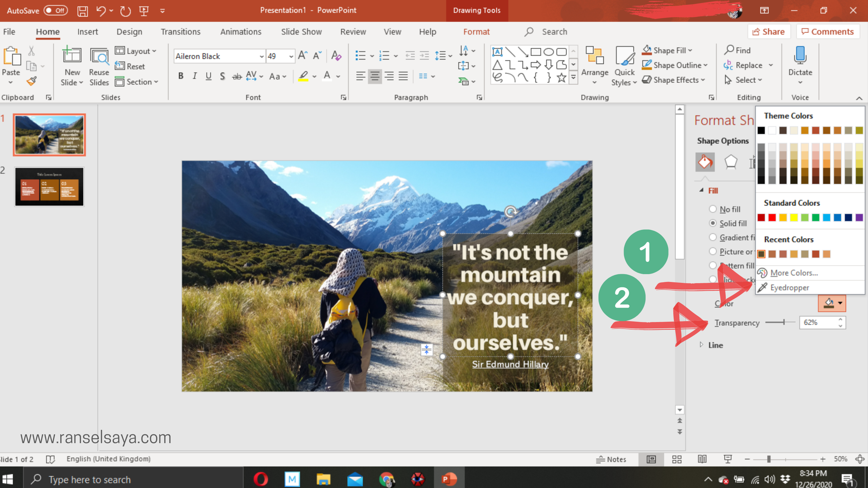Screen dimensions: 868x488
Task: Select the Eyedropper tool
Action: 789,288
